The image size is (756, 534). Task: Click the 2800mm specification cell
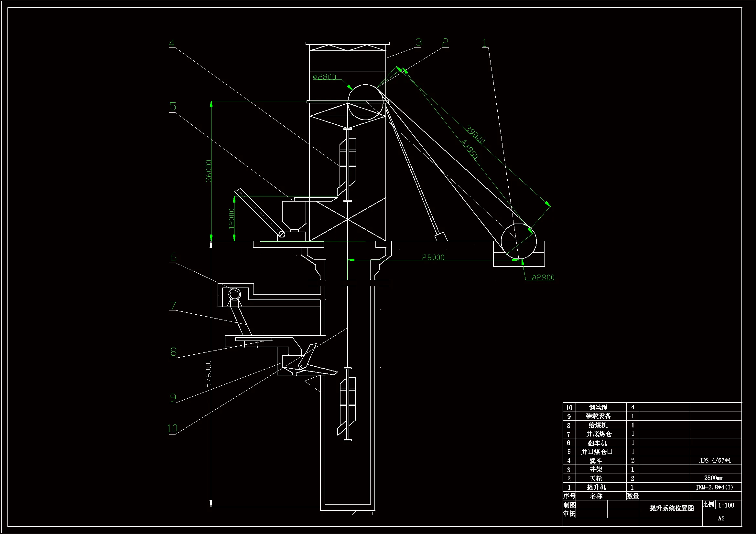pyautogui.click(x=714, y=478)
